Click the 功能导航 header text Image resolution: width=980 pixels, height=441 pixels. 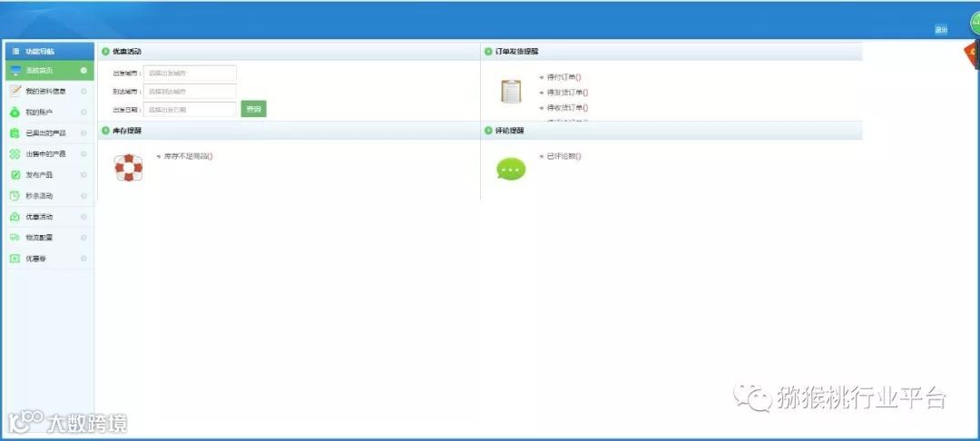point(39,51)
